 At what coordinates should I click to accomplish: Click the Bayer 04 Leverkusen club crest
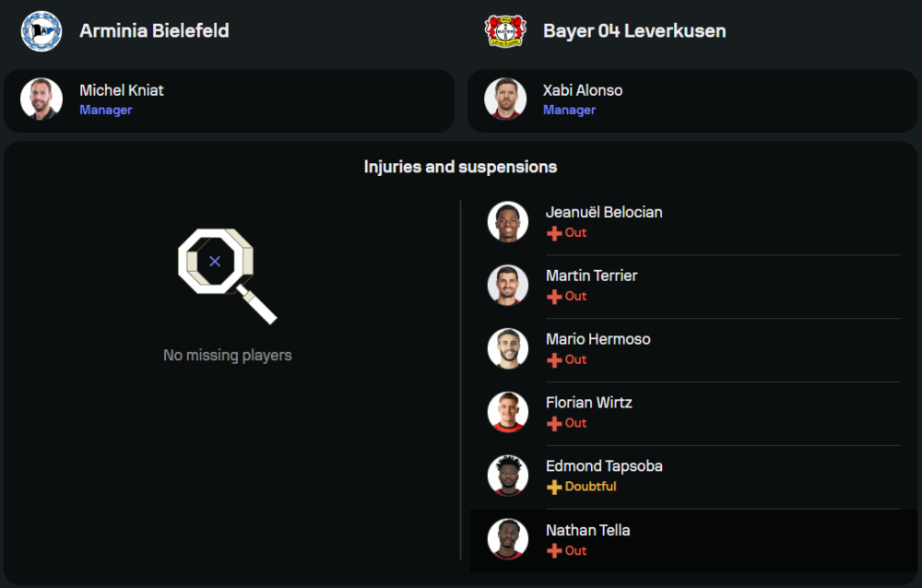click(505, 30)
